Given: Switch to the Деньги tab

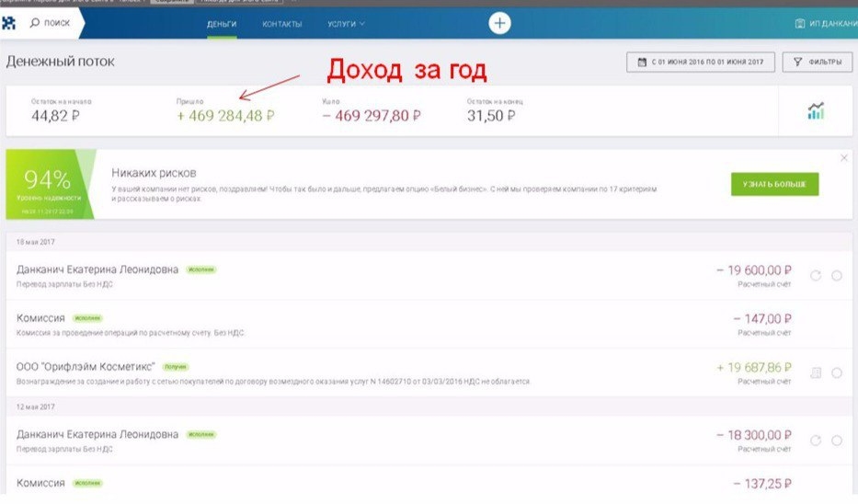Looking at the screenshot, I should (x=222, y=24).
